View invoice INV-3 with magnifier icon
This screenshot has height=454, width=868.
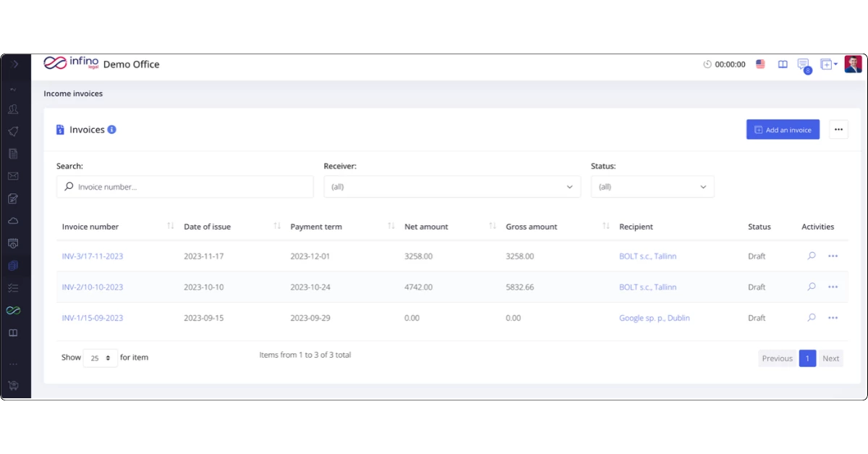click(812, 256)
